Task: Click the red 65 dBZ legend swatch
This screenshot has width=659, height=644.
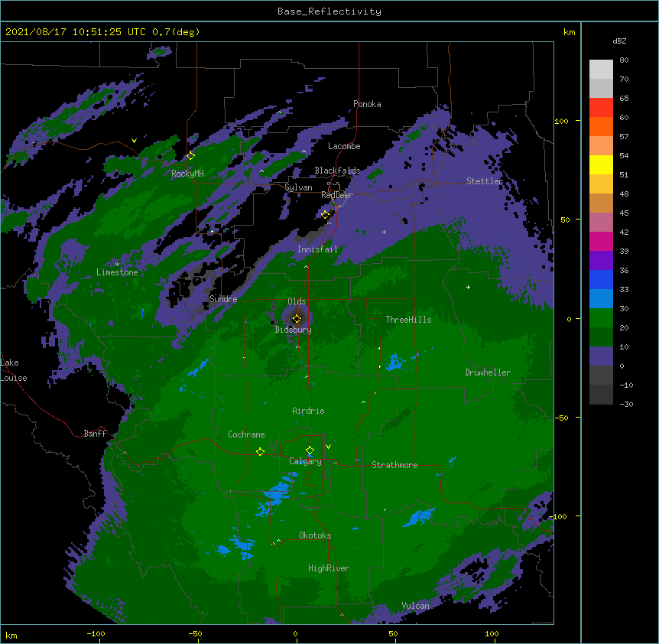Action: coord(601,108)
